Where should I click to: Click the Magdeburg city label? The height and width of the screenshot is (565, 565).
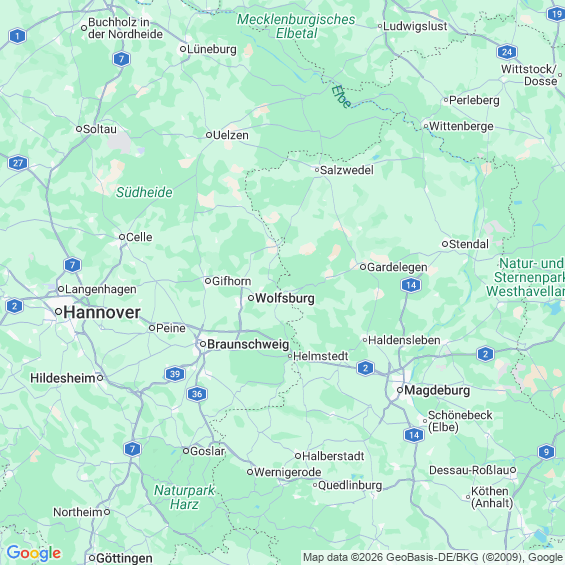coord(437,390)
